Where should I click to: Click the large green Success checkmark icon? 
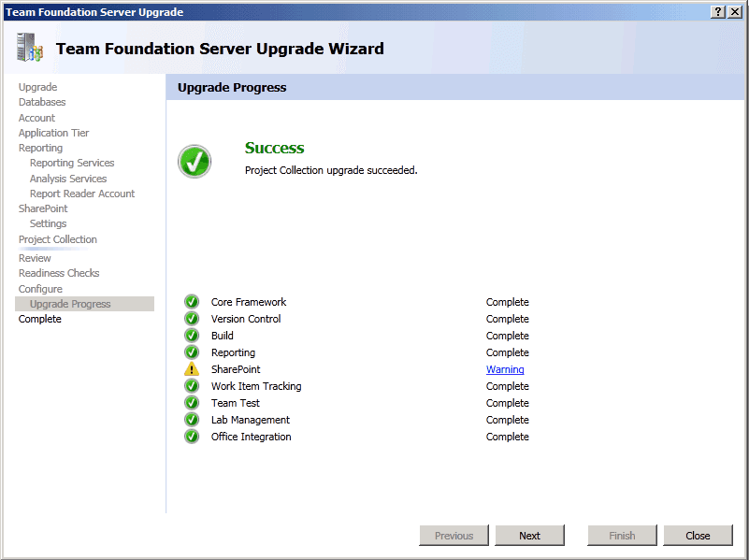tap(194, 161)
